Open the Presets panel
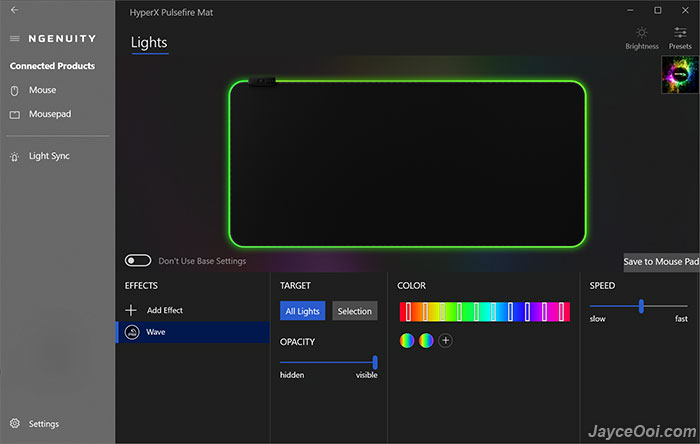Image resolution: width=700 pixels, height=444 pixels. [x=680, y=38]
